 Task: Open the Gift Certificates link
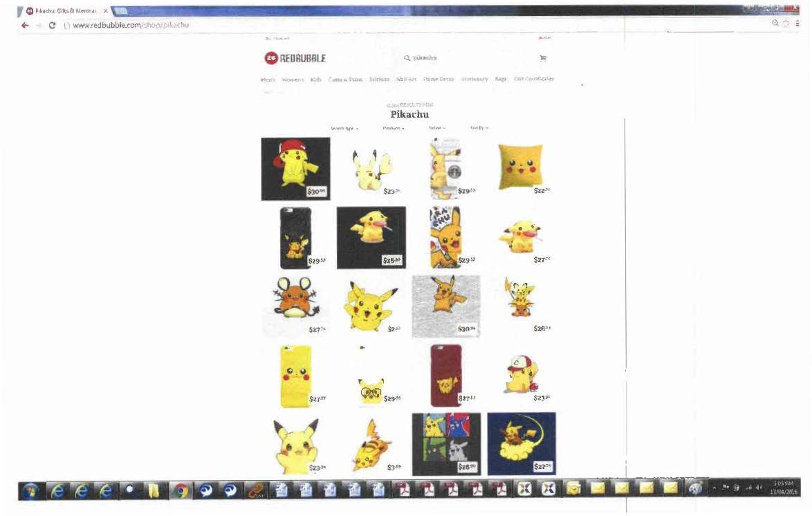pyautogui.click(x=534, y=80)
